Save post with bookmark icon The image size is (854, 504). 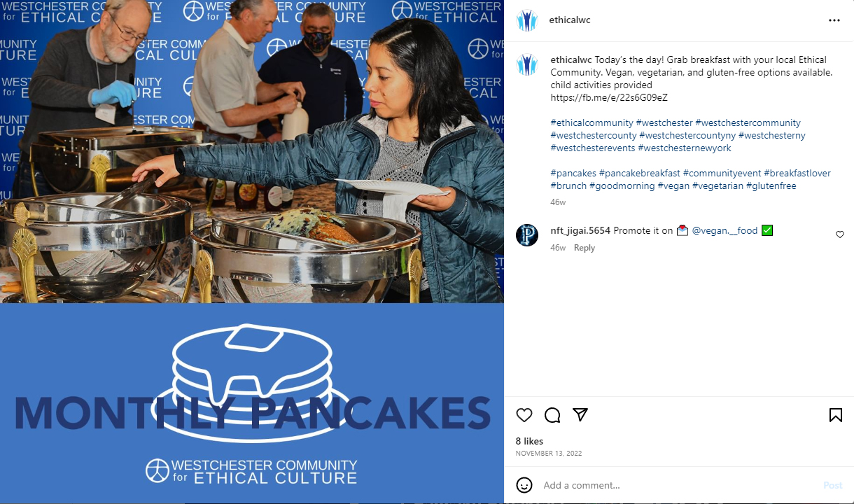coord(836,415)
